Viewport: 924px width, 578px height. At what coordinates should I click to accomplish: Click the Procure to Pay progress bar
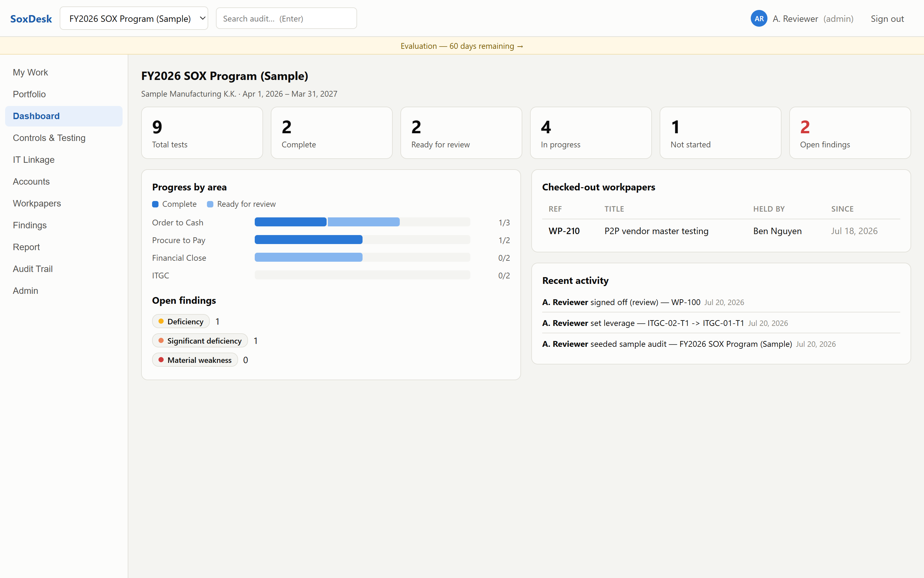[362, 240]
